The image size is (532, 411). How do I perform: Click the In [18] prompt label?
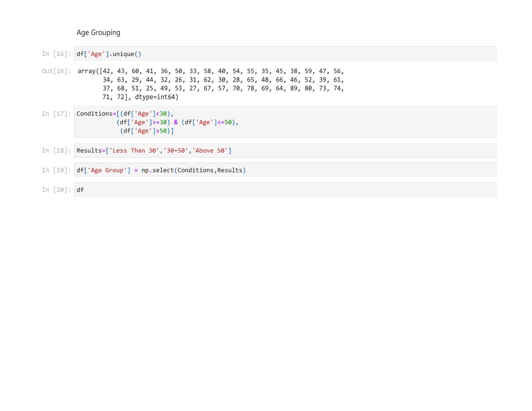pyautogui.click(x=56, y=150)
